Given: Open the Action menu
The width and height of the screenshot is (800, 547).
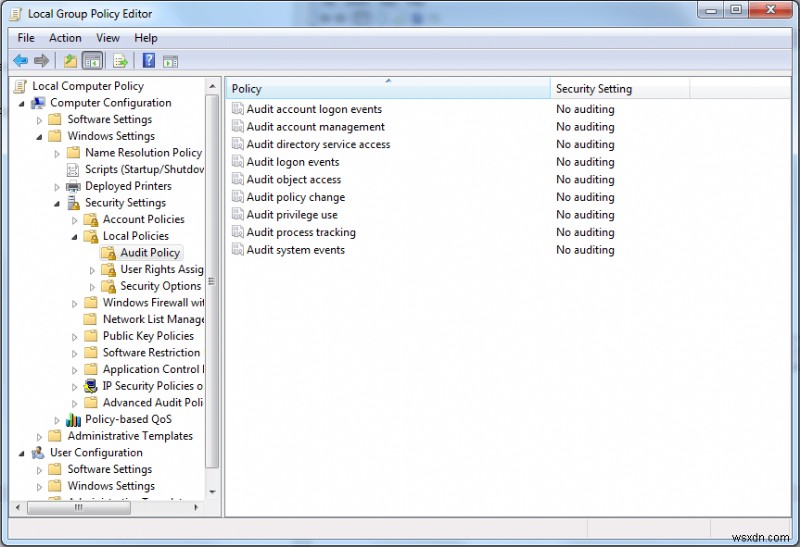Looking at the screenshot, I should (x=65, y=38).
